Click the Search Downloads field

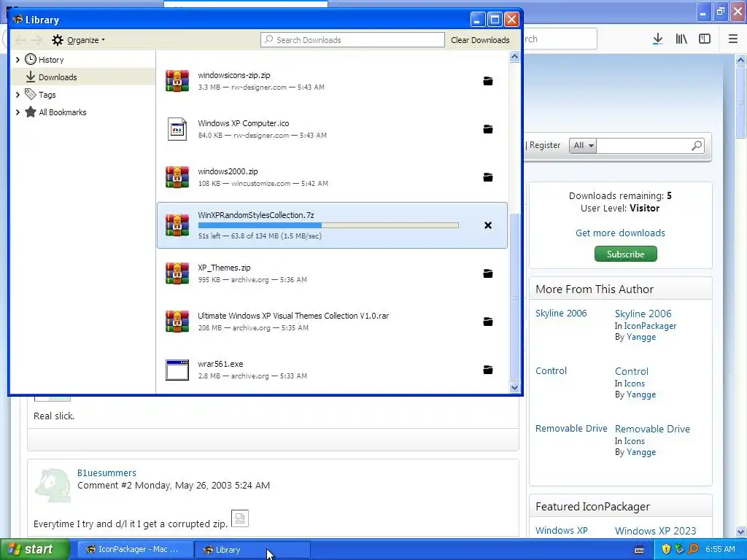[x=352, y=40]
